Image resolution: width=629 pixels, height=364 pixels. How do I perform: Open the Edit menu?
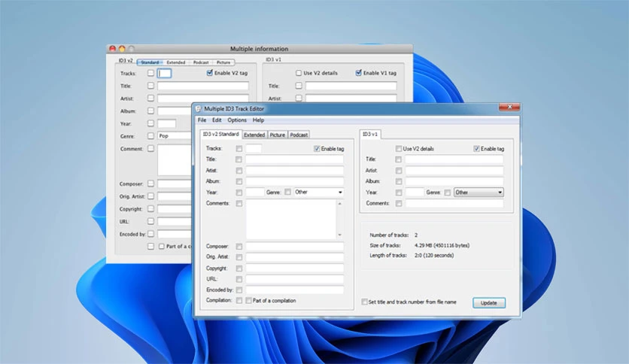click(217, 120)
